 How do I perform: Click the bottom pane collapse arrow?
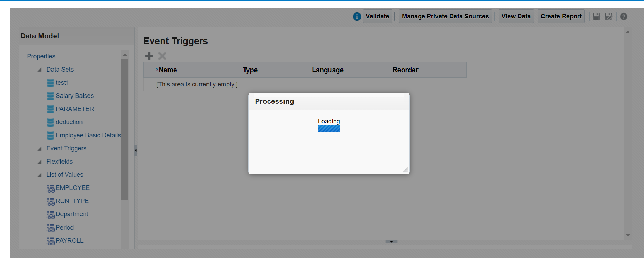[x=391, y=242]
